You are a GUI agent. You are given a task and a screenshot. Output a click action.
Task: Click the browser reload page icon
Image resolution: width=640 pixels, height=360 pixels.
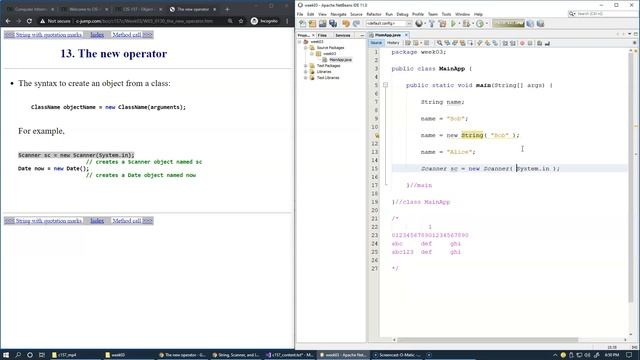[29, 21]
